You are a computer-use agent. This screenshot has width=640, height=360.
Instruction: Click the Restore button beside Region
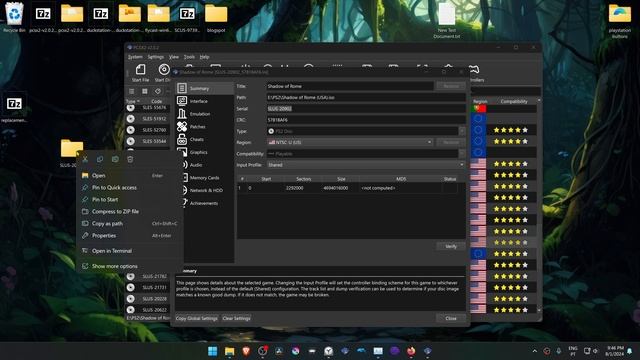pyautogui.click(x=451, y=142)
